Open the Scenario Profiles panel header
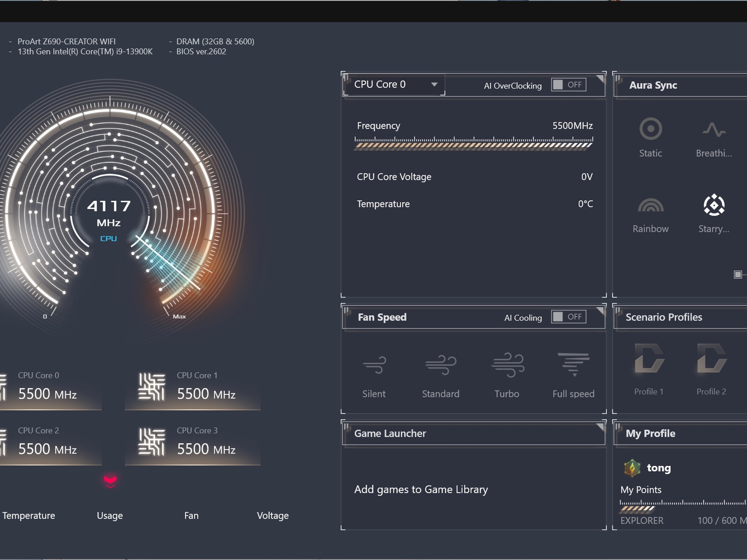 coord(681,317)
